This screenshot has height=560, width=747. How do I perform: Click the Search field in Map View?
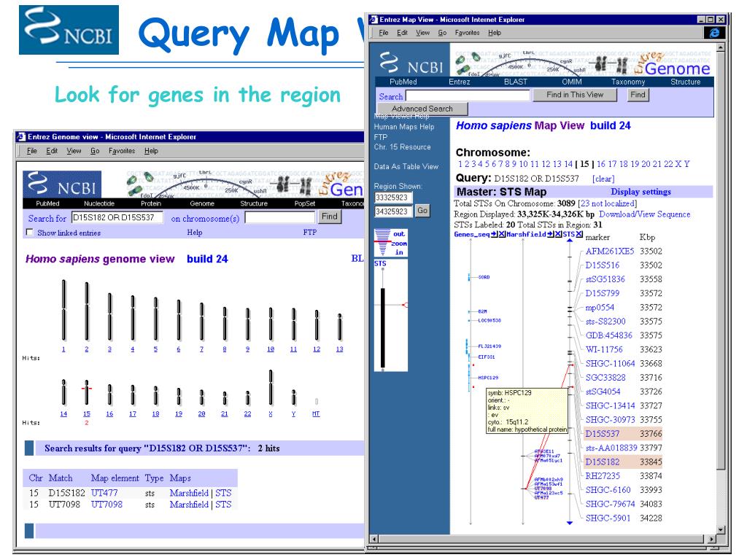coord(468,96)
